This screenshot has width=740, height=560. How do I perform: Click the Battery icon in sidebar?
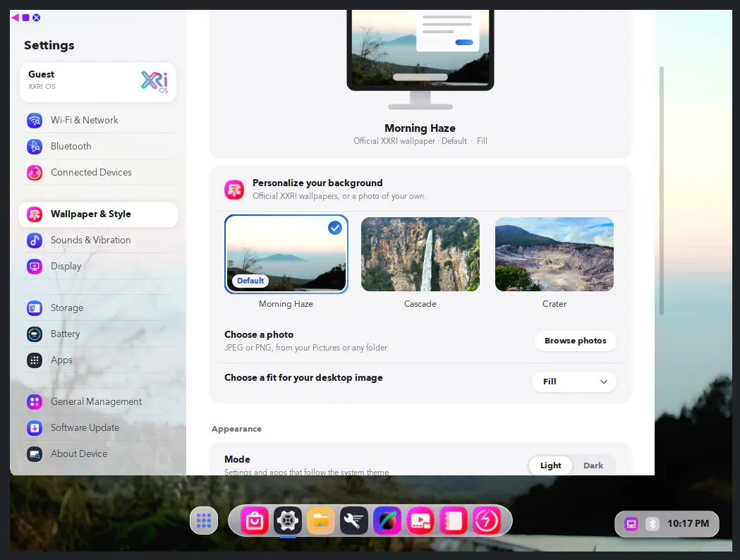click(x=35, y=334)
